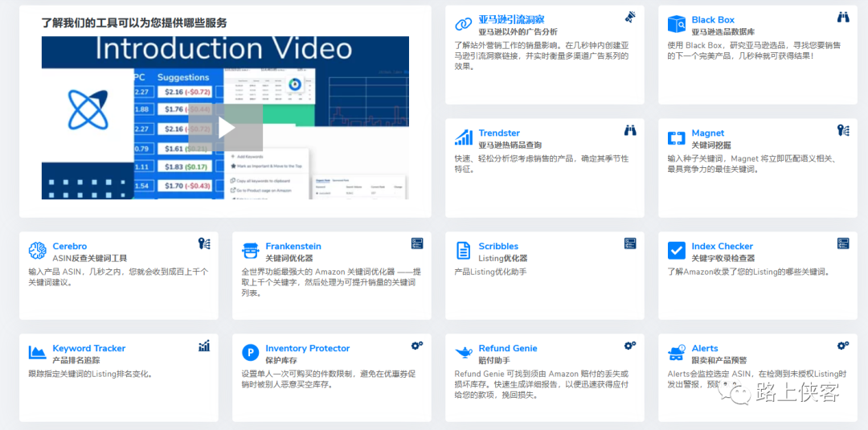Click the Scribbles document icon
This screenshot has width=868, height=430.
tap(464, 251)
